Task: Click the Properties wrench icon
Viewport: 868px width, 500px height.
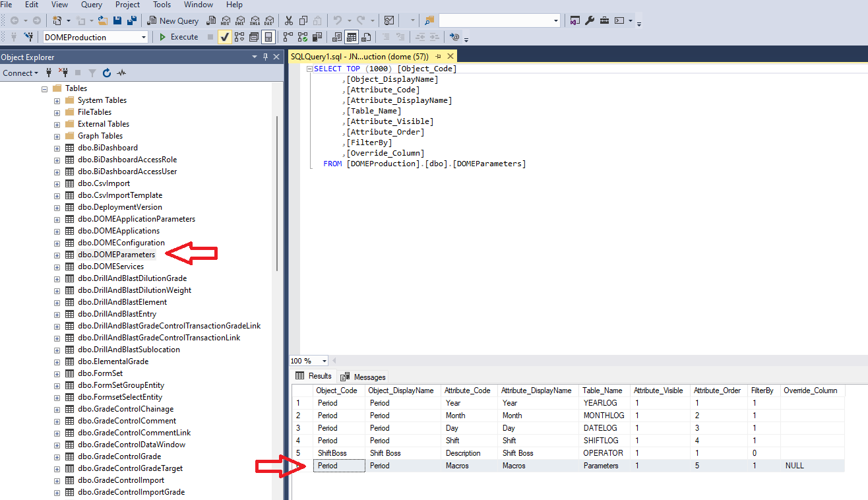Action: pyautogui.click(x=590, y=20)
